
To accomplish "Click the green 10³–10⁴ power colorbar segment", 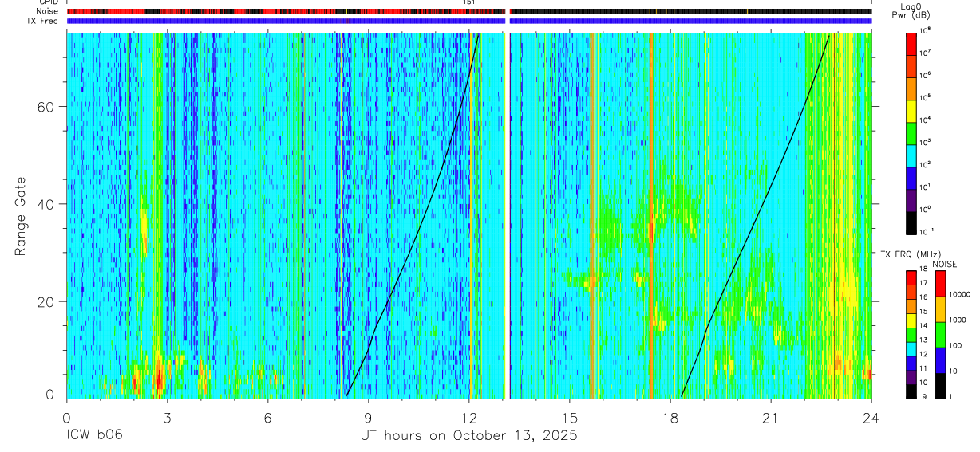I will click(911, 132).
